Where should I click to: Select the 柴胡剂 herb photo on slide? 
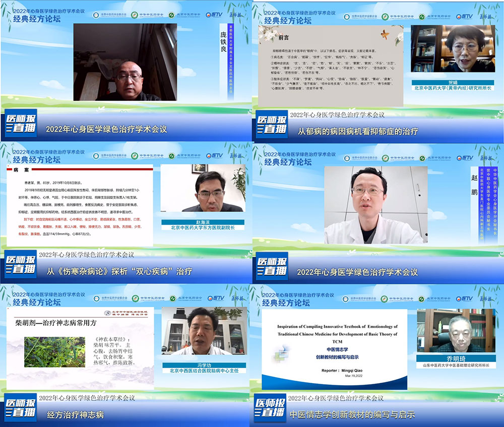[x=54, y=352]
